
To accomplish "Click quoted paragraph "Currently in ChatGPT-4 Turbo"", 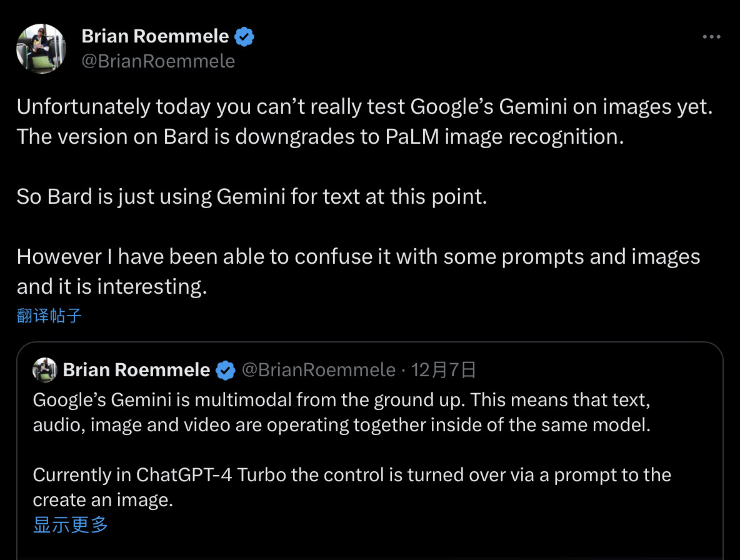I will 352,475.
